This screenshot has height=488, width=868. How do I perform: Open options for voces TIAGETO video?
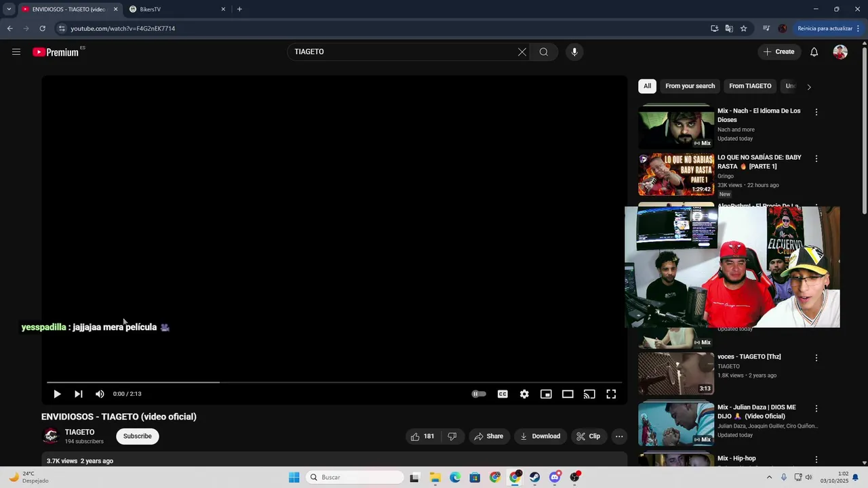[816, 358]
